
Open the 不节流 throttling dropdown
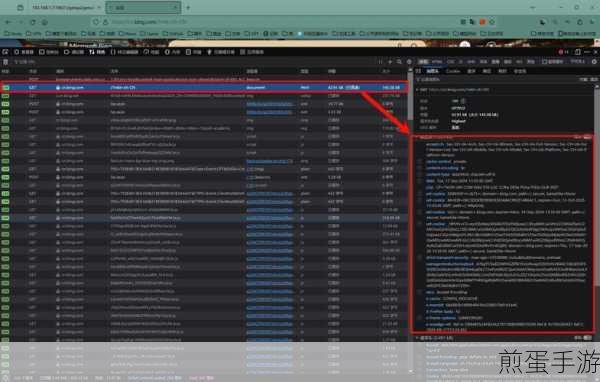tap(578, 62)
